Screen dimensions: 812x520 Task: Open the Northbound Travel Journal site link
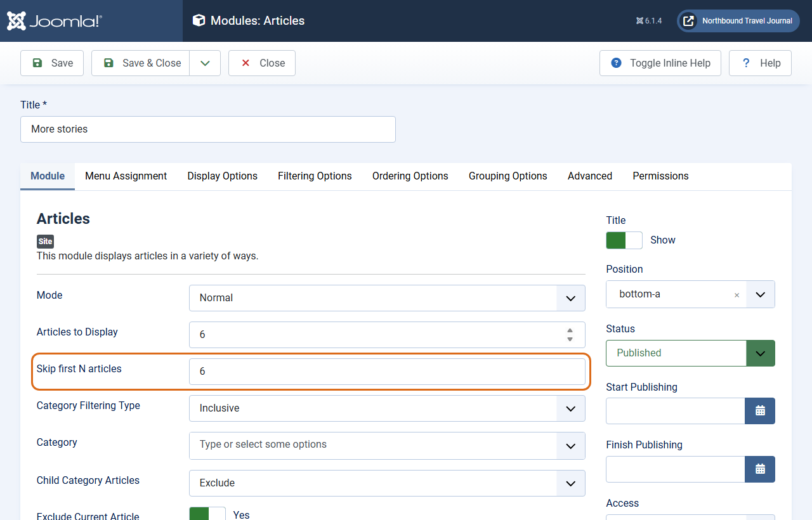click(x=738, y=21)
